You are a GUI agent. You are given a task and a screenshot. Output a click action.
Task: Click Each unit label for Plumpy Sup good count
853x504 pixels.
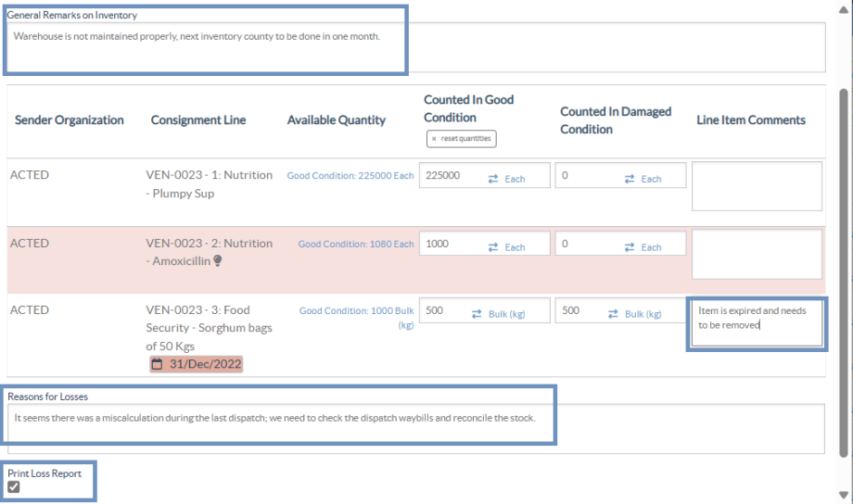[x=515, y=179]
